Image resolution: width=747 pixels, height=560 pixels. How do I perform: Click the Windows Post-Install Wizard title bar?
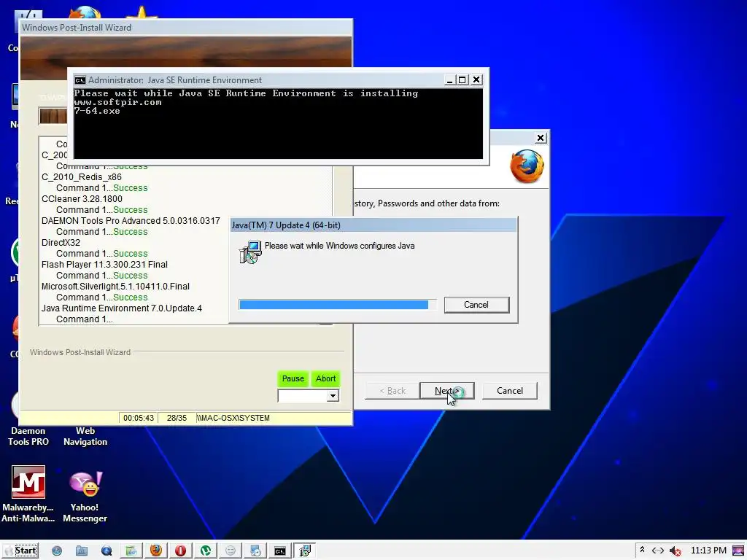coord(186,28)
